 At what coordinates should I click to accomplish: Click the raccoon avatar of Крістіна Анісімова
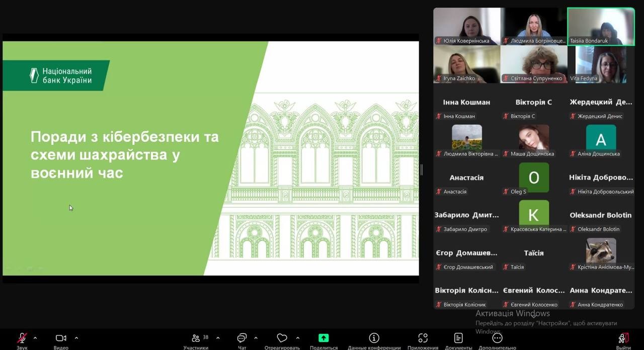(x=601, y=251)
